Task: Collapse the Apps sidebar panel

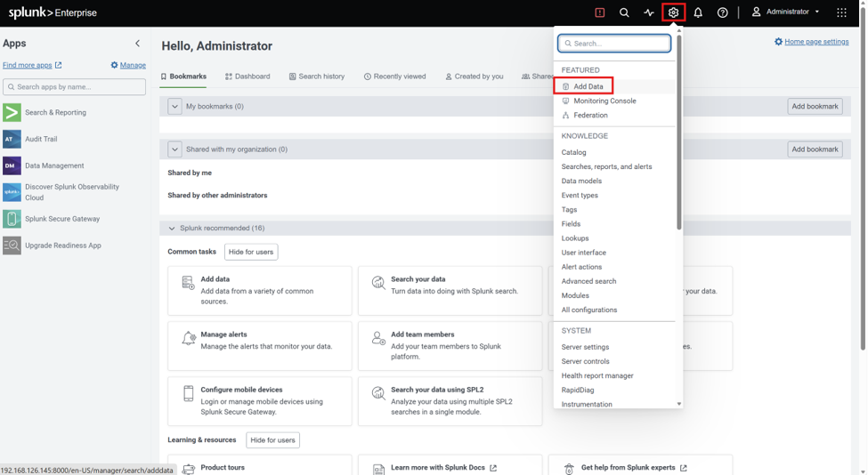Action: [x=137, y=43]
